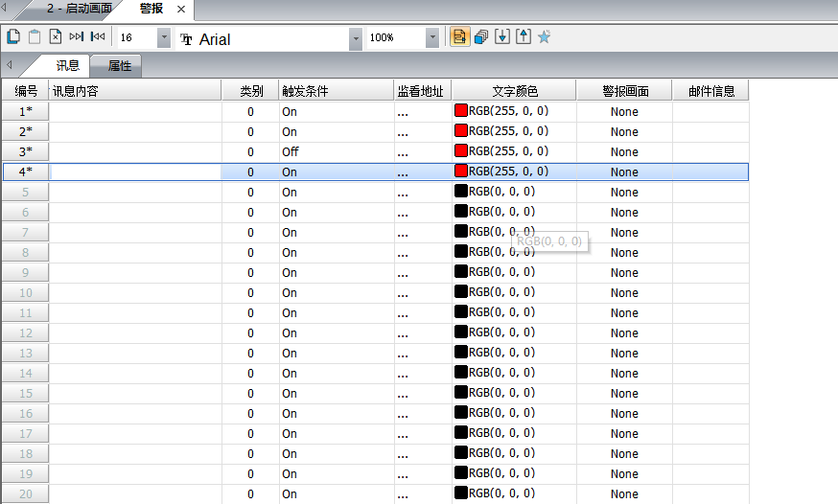Image resolution: width=838 pixels, height=504 pixels.
Task: Click the red color swatch in row 1
Action: tap(461, 111)
